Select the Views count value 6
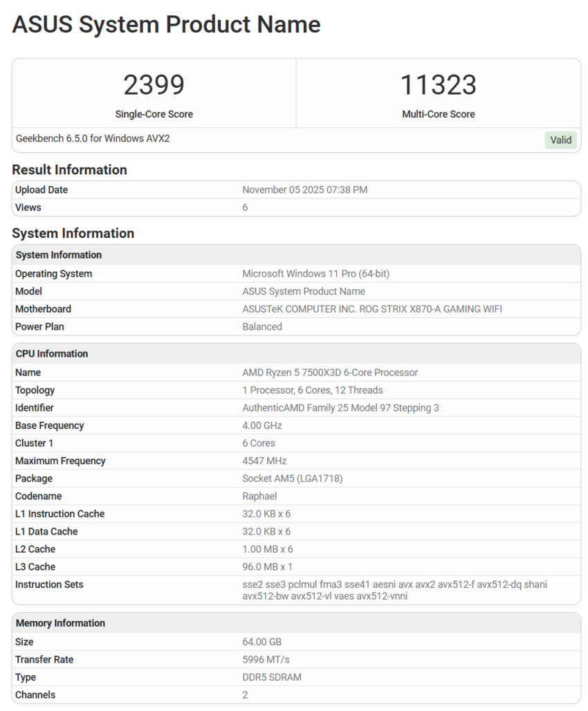The height and width of the screenshot is (711, 588). click(245, 207)
